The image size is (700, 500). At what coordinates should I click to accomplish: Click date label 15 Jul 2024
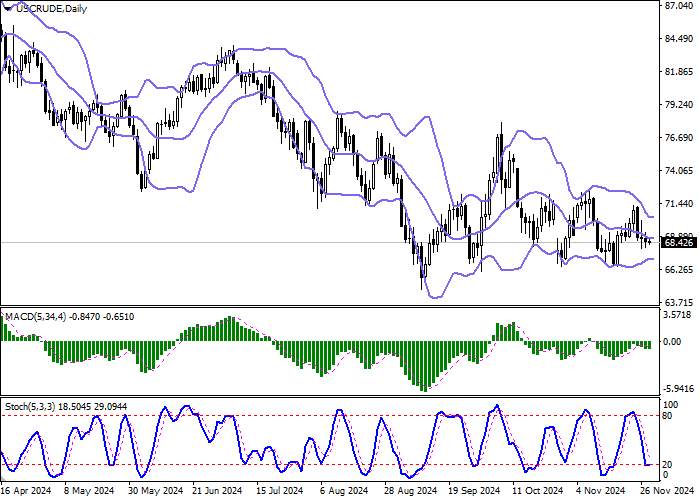pos(282,491)
